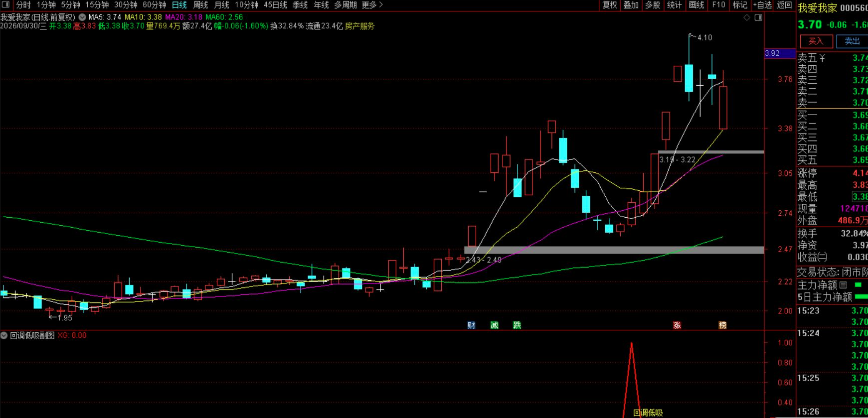Screen dimensions: 868x418
Task: Select the 30分钟 period tab
Action: pyautogui.click(x=126, y=5)
